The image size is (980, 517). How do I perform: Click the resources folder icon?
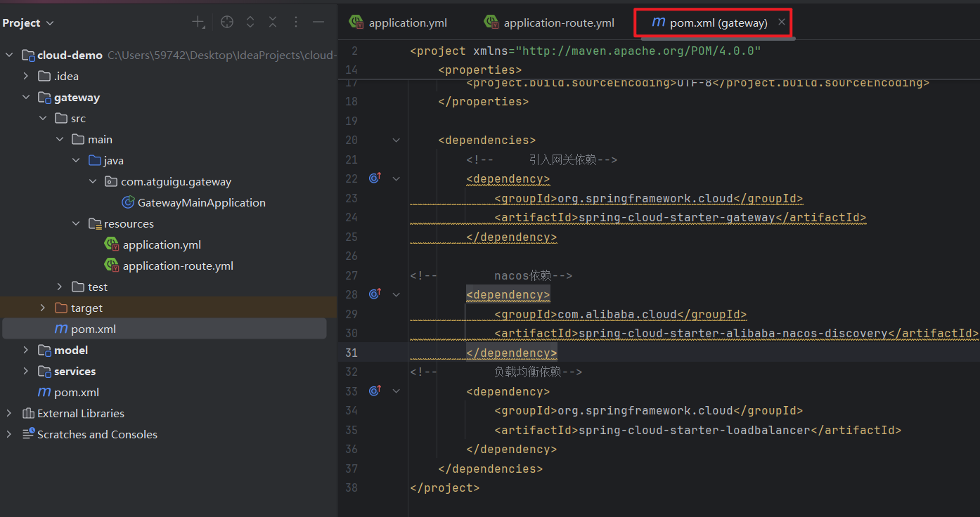point(95,224)
